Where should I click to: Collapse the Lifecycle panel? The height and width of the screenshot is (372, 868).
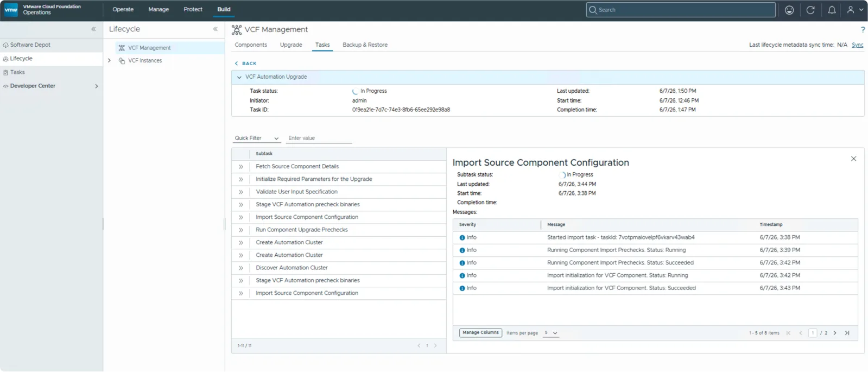[x=216, y=29]
